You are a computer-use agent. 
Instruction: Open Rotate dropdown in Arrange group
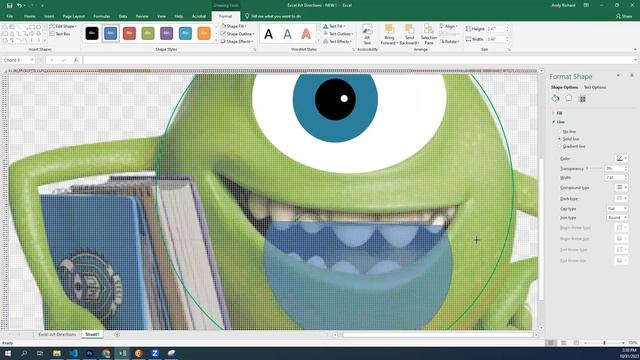coord(449,42)
